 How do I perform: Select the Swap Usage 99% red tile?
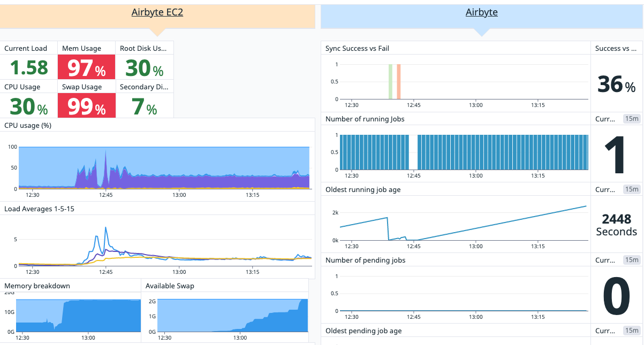tap(86, 106)
